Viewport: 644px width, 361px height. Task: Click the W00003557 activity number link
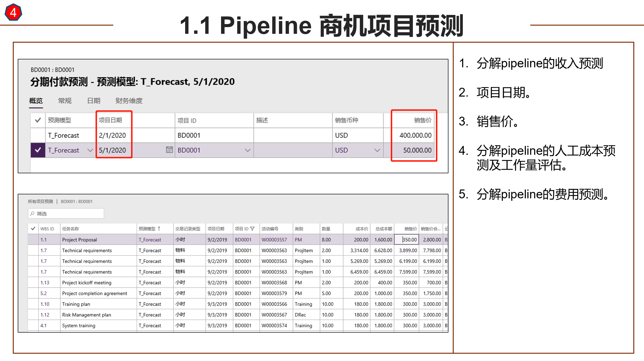274,239
